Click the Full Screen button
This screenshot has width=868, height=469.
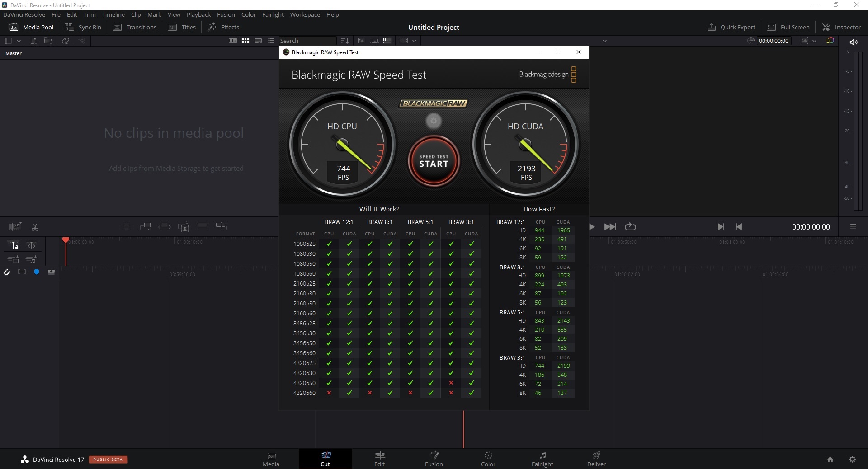(788, 27)
